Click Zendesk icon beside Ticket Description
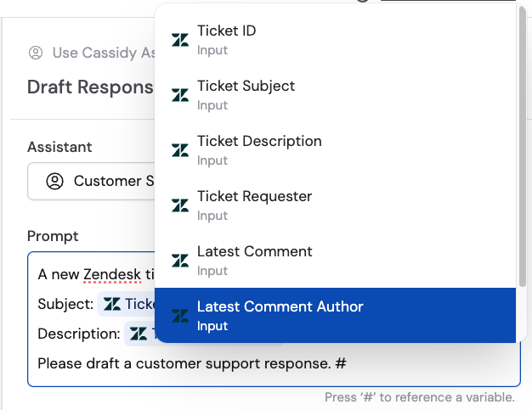This screenshot has width=532, height=410. point(180,150)
